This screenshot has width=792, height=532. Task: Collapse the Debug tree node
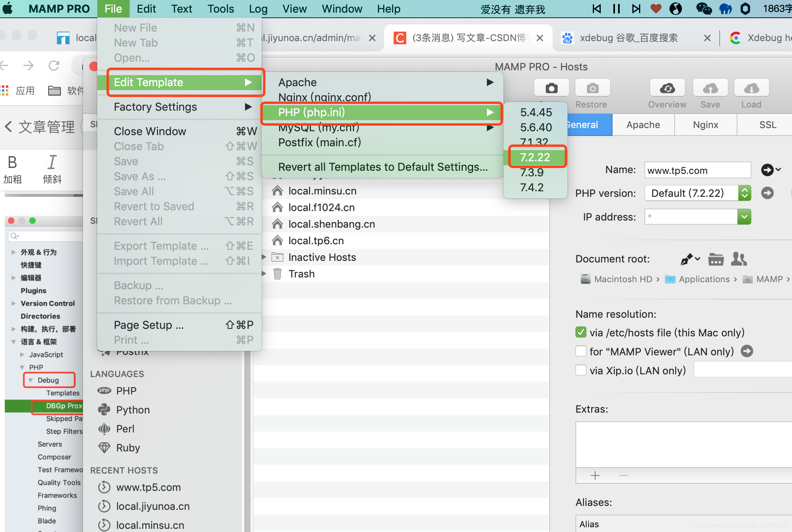click(30, 380)
